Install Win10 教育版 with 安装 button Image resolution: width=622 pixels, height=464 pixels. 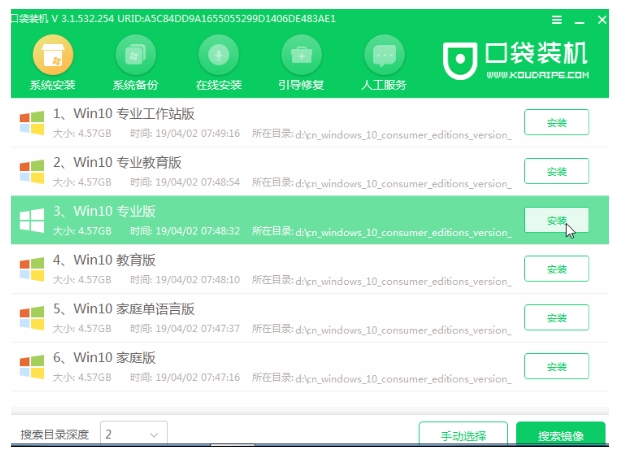tap(556, 269)
